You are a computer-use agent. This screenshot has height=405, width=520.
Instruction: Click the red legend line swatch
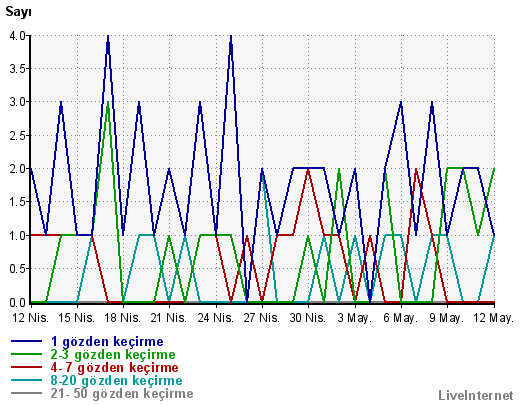click(x=26, y=367)
